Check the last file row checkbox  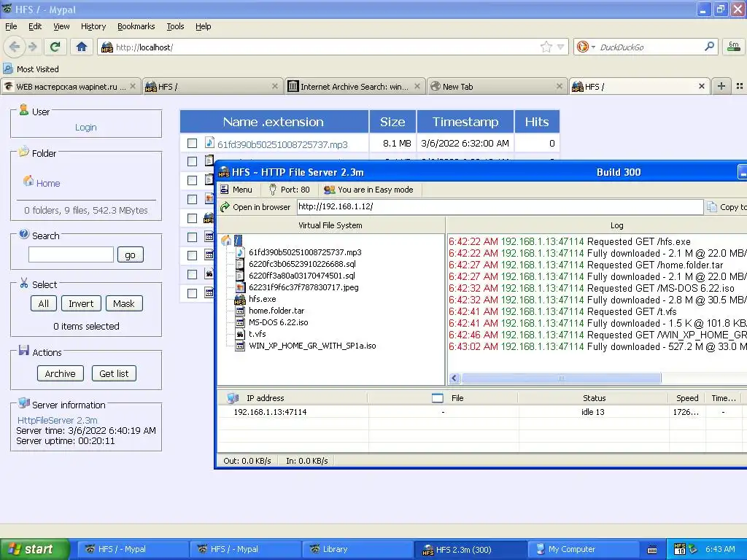coord(192,293)
